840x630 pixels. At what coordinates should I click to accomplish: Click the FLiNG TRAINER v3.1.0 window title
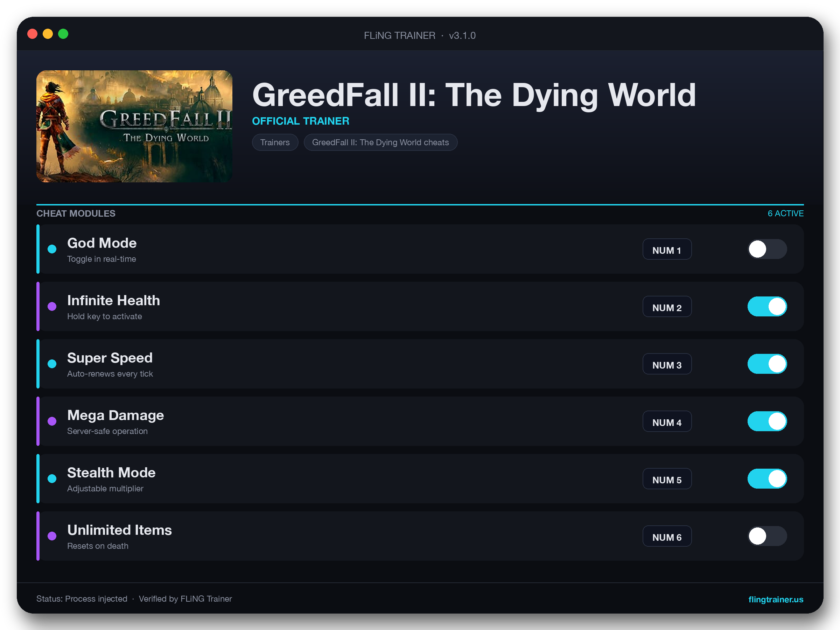420,35
